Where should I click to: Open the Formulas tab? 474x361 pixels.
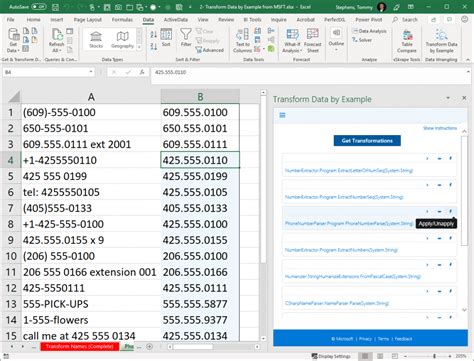pyautogui.click(x=122, y=20)
